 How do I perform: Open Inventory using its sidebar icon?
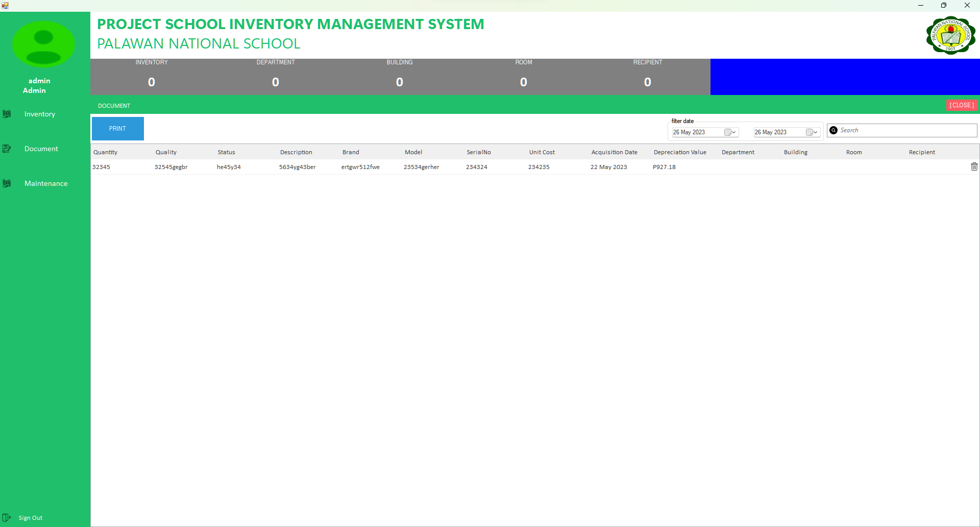click(7, 114)
